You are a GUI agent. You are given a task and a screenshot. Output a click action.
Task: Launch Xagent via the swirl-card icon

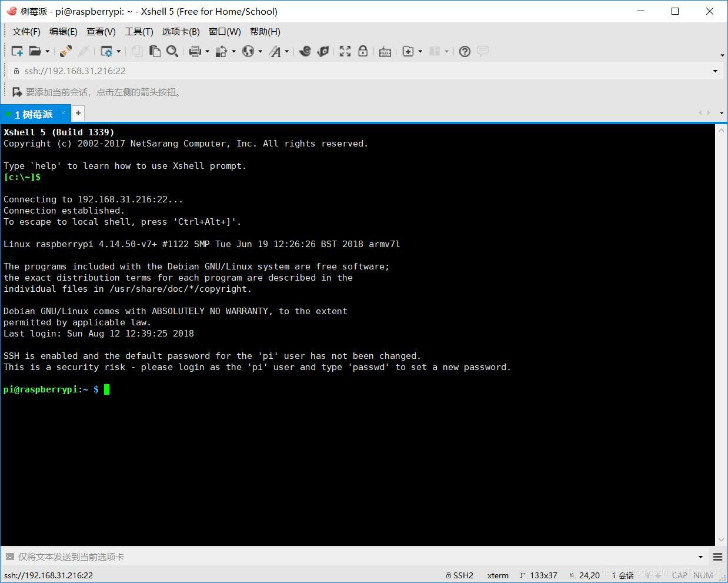coord(323,51)
